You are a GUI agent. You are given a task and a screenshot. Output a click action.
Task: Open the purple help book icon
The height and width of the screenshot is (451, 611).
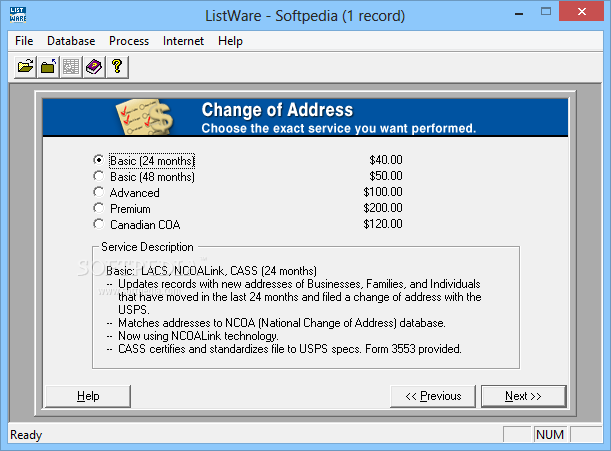(94, 67)
